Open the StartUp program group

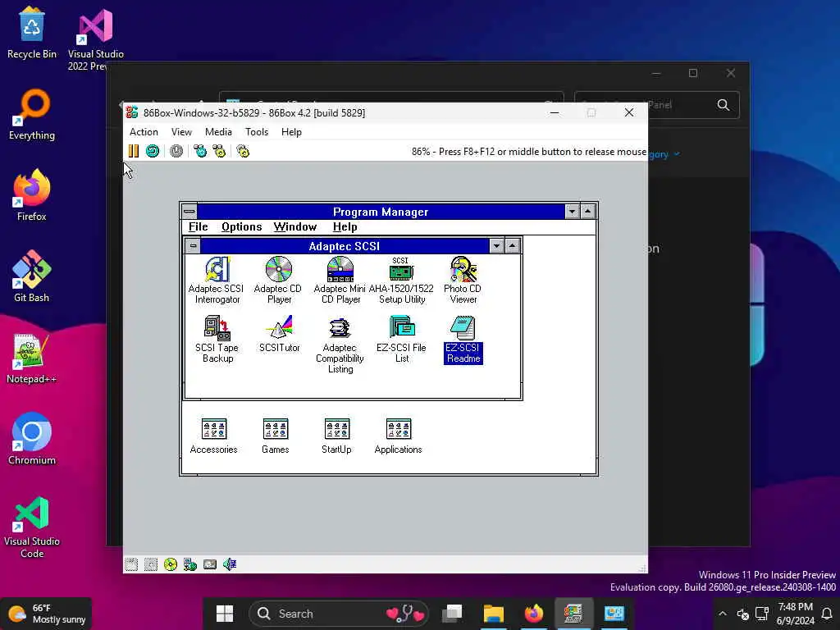tap(336, 436)
